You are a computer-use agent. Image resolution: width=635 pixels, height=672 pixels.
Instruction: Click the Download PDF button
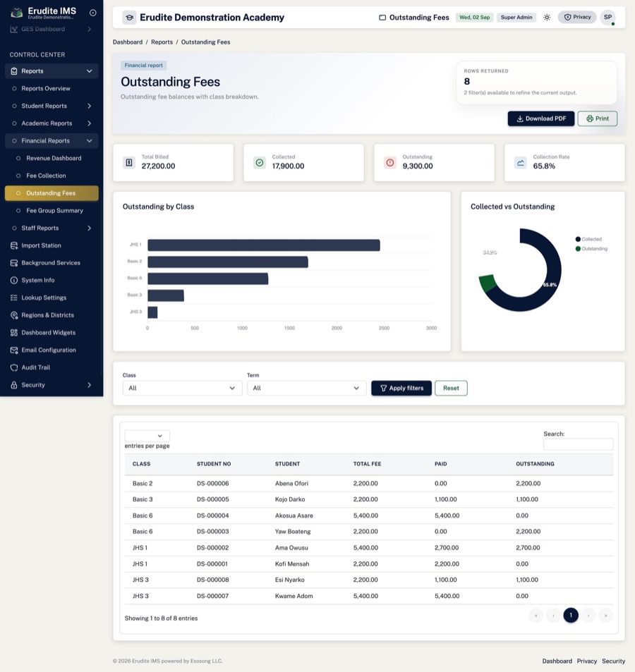pyautogui.click(x=541, y=118)
